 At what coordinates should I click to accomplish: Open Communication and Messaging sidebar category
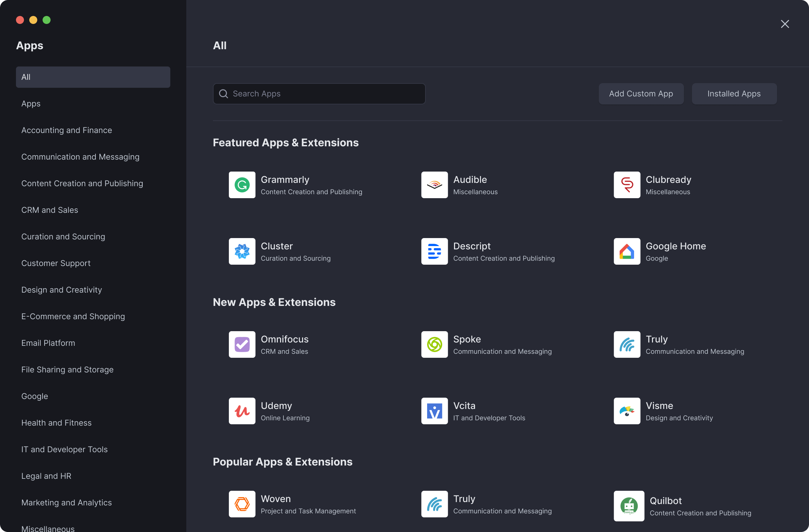93,157
